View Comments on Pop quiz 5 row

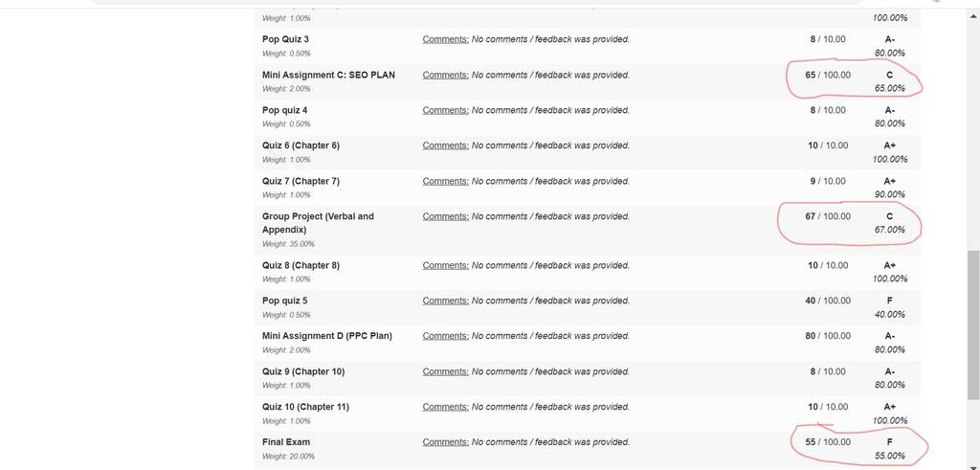click(446, 301)
